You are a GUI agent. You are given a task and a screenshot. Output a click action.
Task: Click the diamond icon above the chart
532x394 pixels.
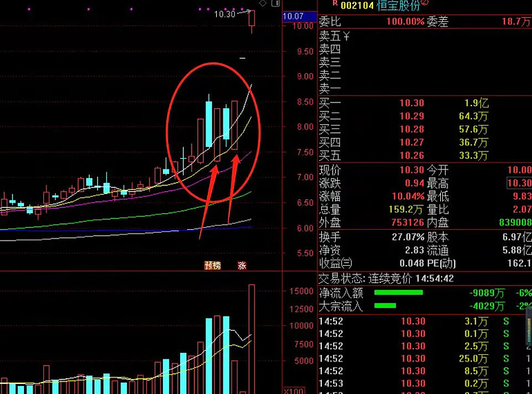pyautogui.click(x=263, y=3)
